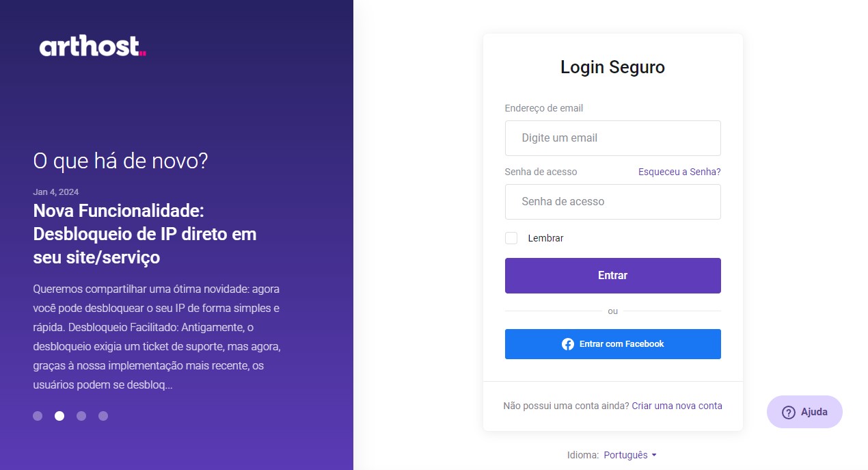Click the Ajuda button label
This screenshot has width=868, height=470.
pos(814,412)
